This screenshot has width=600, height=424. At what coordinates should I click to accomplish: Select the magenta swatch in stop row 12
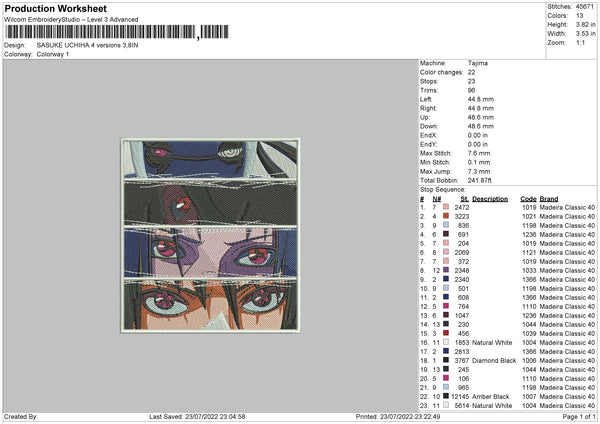click(x=446, y=306)
